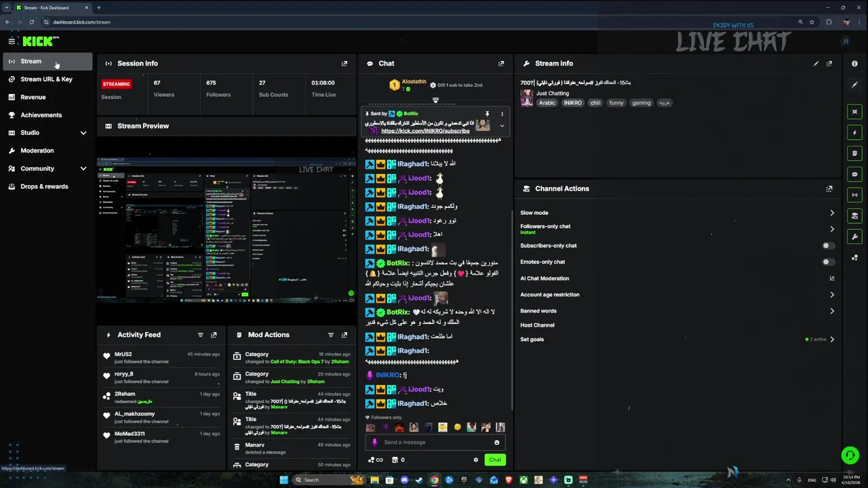Click the gaming tag in Stream info
The height and width of the screenshot is (488, 868).
642,103
